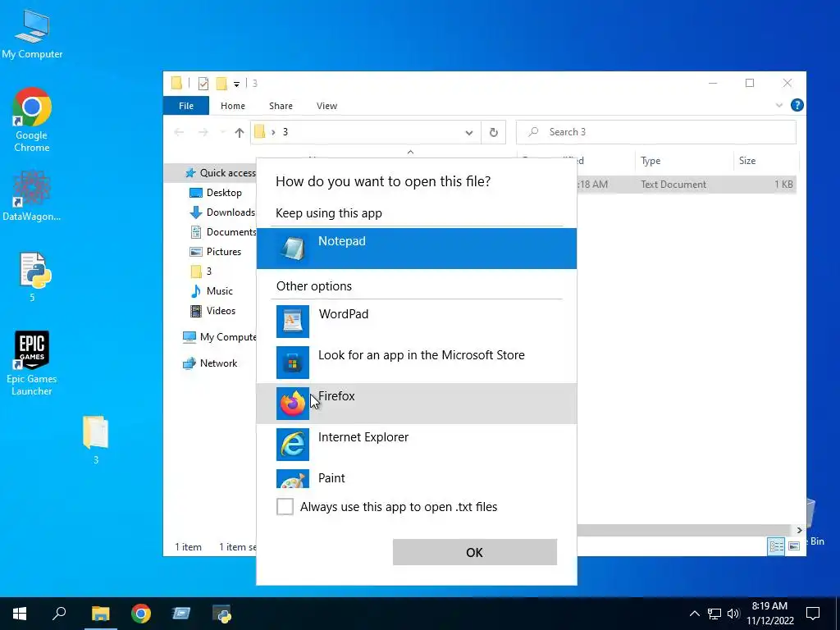Expand the ribbon with the chevron
The height and width of the screenshot is (630, 840).
coord(779,106)
